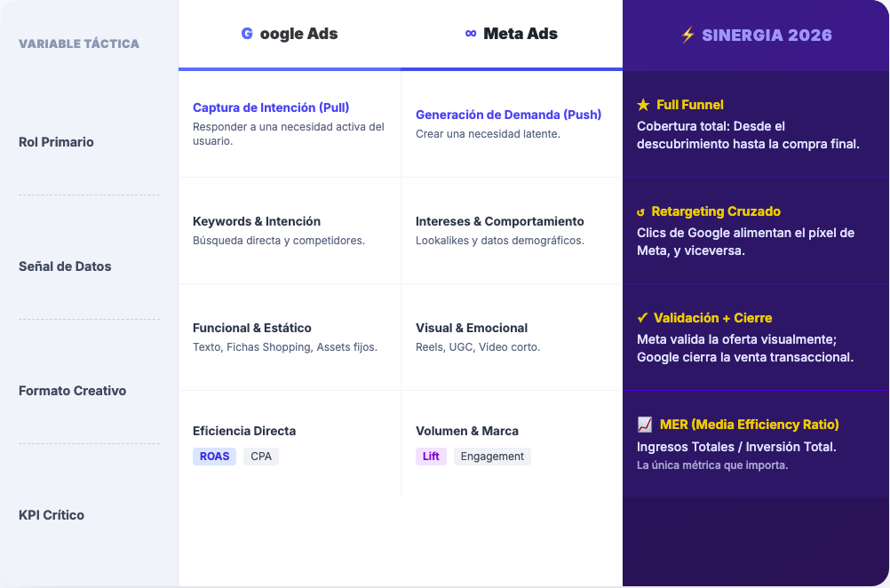890x588 pixels.
Task: Click the Google G logo icon
Action: pos(247,34)
